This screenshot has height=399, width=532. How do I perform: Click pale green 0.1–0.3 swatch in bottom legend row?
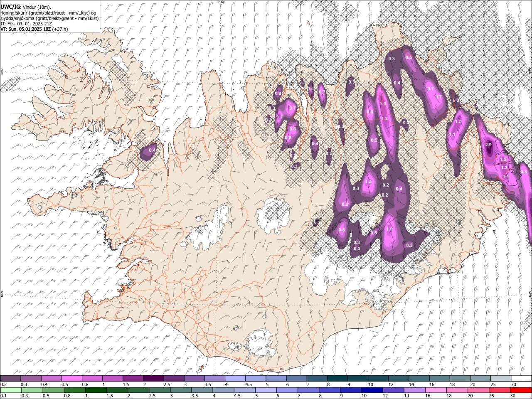tap(10, 390)
